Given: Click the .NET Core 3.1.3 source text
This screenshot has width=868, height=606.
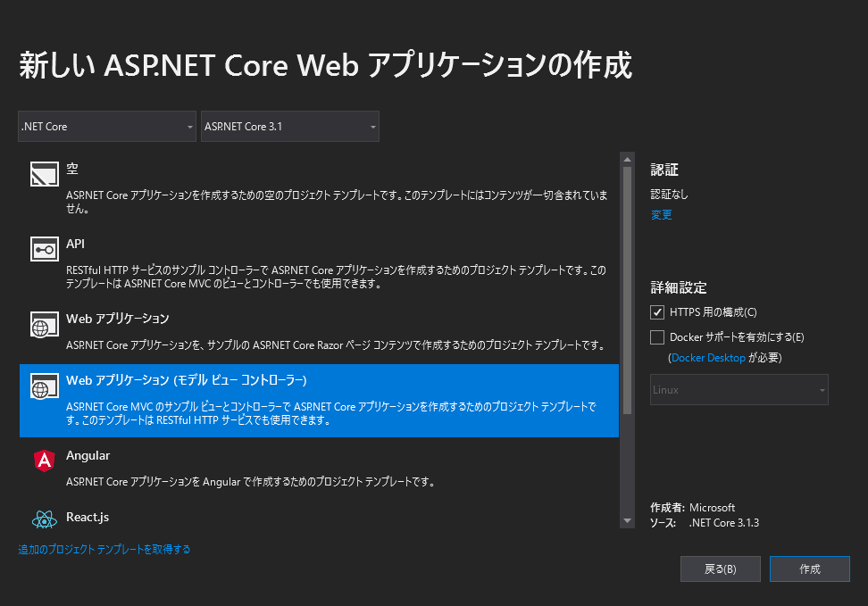Looking at the screenshot, I should pos(724,522).
